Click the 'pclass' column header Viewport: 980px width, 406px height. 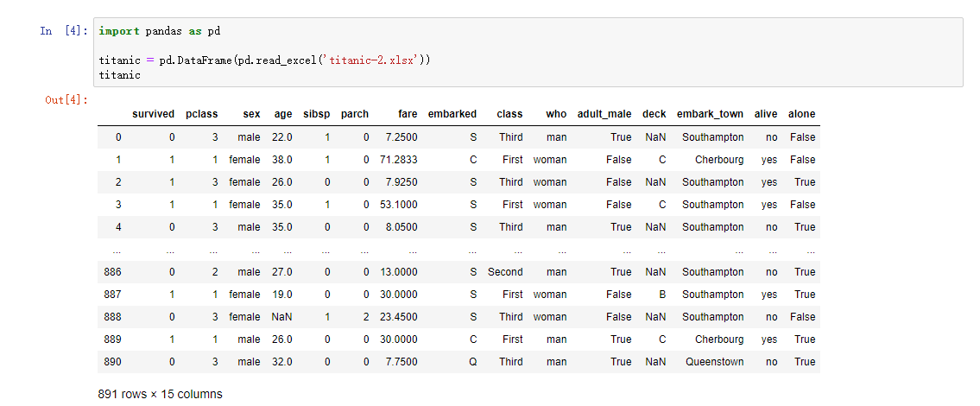click(202, 114)
